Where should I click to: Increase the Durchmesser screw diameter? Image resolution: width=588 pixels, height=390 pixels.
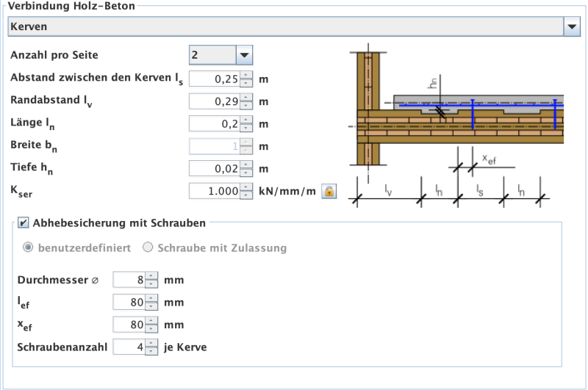coord(151,276)
